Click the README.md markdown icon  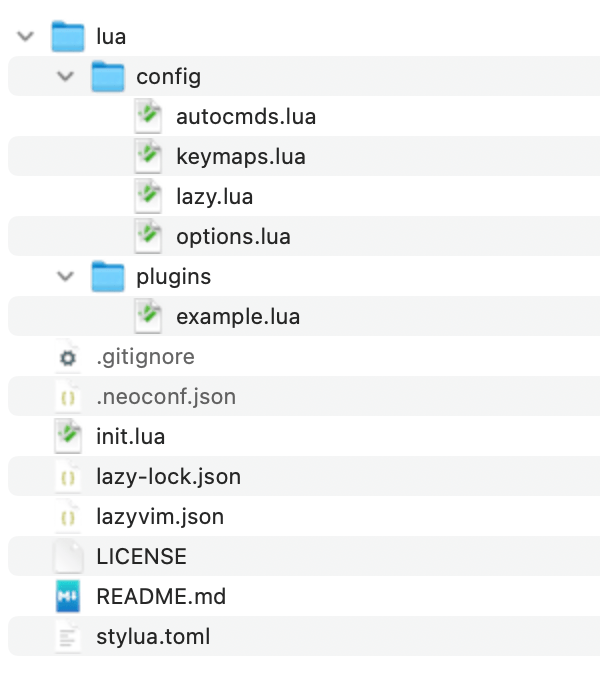tap(68, 597)
